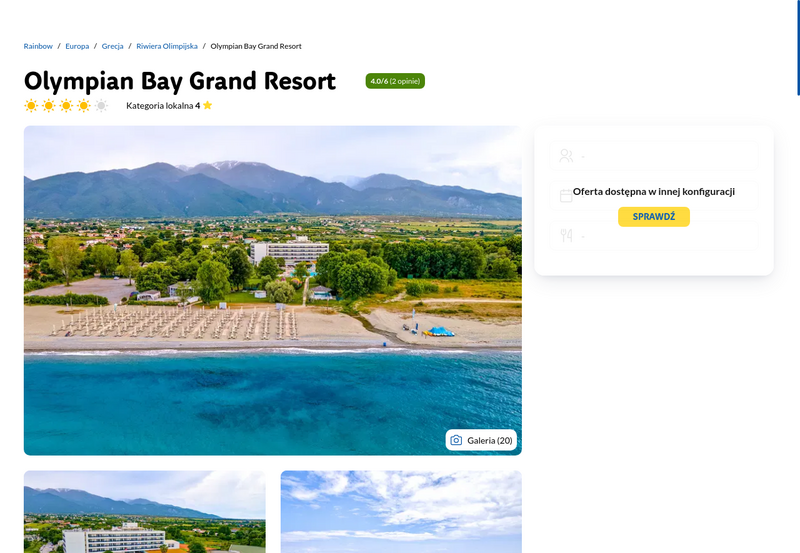Open Riwiera Olimpijska breadcrumb link
The image size is (800, 553).
(x=167, y=46)
